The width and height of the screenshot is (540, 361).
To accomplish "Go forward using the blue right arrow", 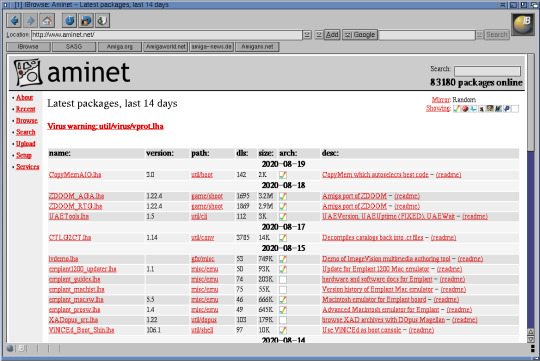I will [x=31, y=21].
